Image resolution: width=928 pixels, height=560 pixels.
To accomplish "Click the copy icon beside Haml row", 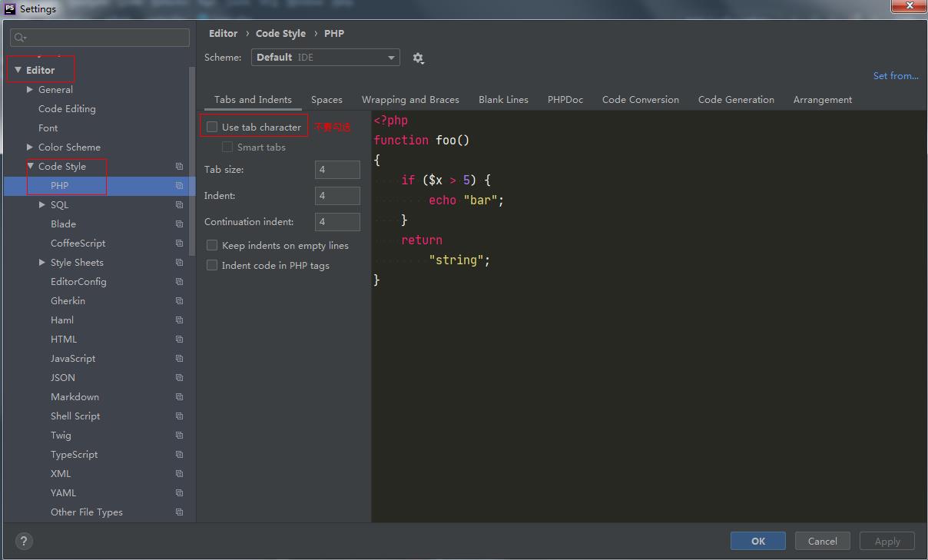I will (x=179, y=320).
